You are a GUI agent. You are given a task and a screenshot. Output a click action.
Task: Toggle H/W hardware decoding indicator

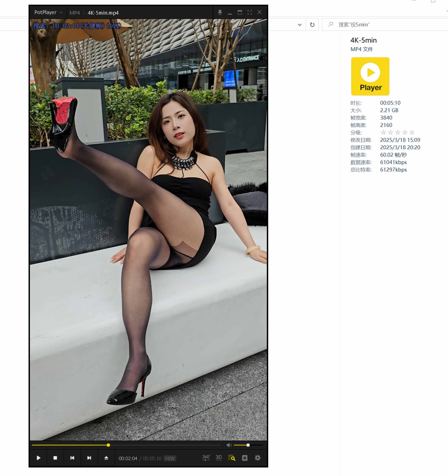[170, 458]
